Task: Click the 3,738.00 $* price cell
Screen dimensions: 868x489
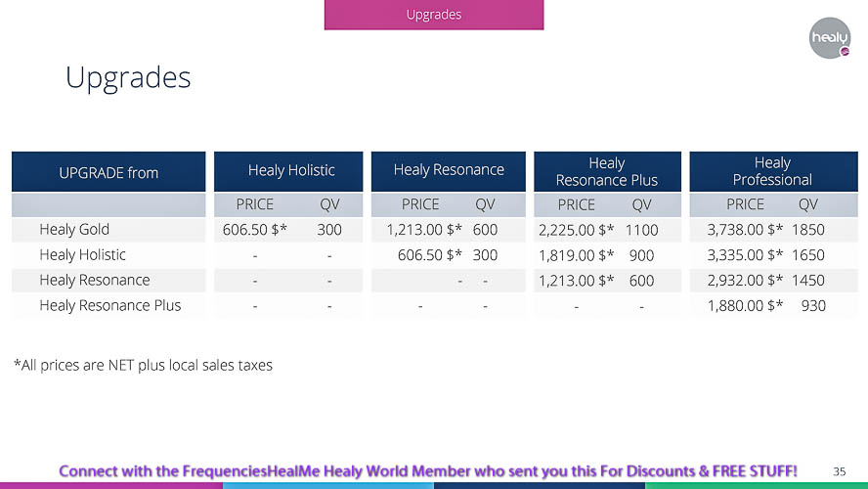Action: [x=745, y=229]
